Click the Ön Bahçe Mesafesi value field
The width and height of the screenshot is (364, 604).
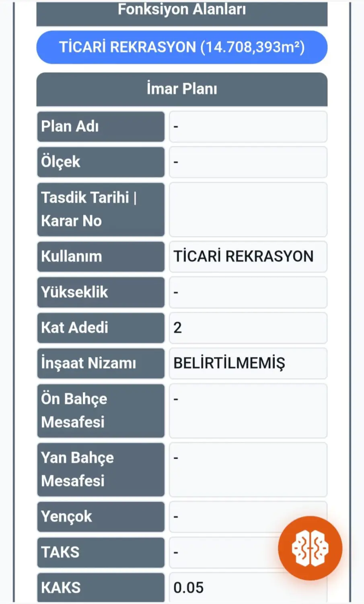248,411
